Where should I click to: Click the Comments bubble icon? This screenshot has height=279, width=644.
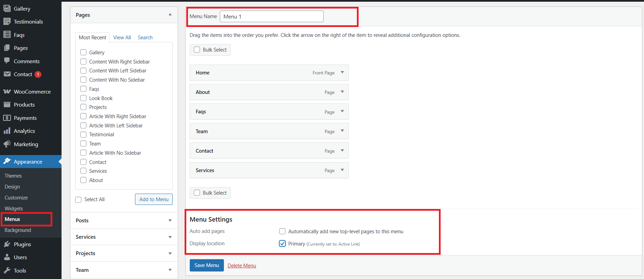pyautogui.click(x=7, y=61)
